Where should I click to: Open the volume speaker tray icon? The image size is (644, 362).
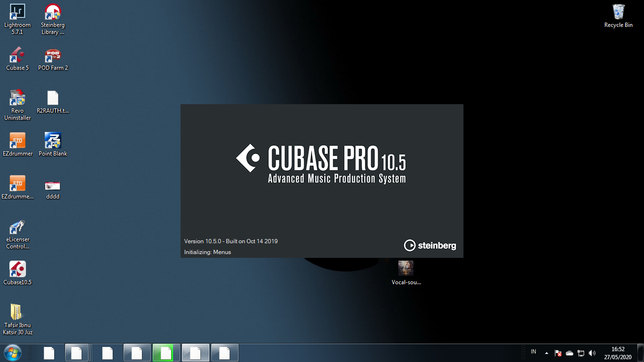[592, 353]
